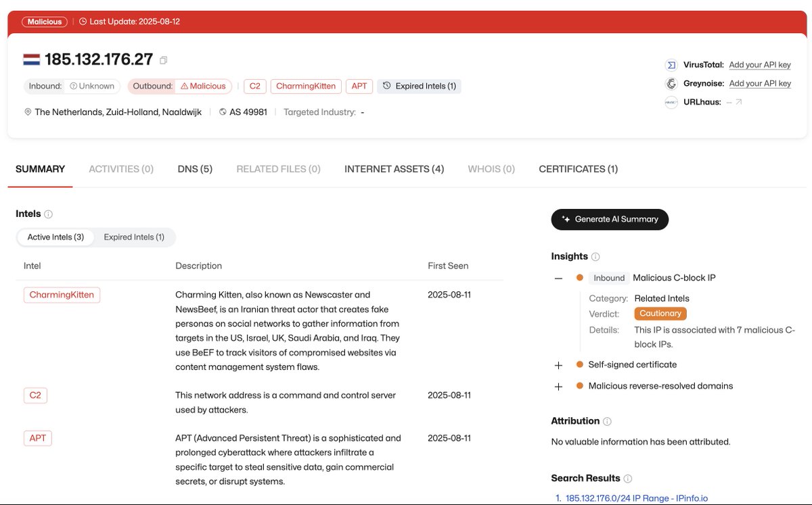The image size is (812, 505).
Task: Open the IPinfo.io IP Range search result
Action: click(637, 498)
